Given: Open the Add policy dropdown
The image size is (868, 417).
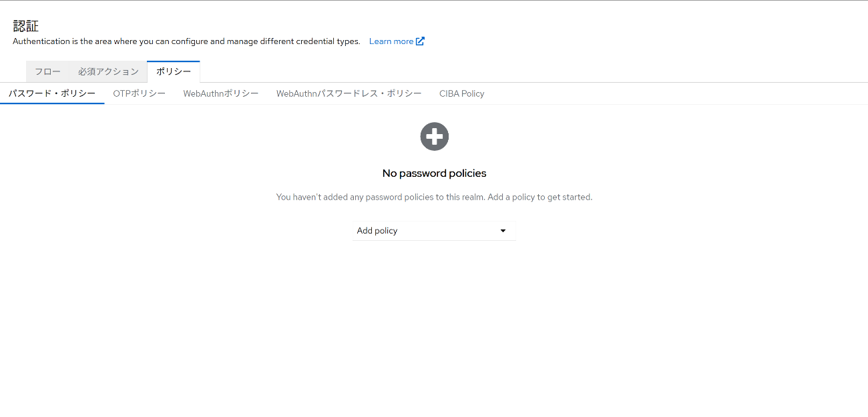Looking at the screenshot, I should pyautogui.click(x=434, y=231).
